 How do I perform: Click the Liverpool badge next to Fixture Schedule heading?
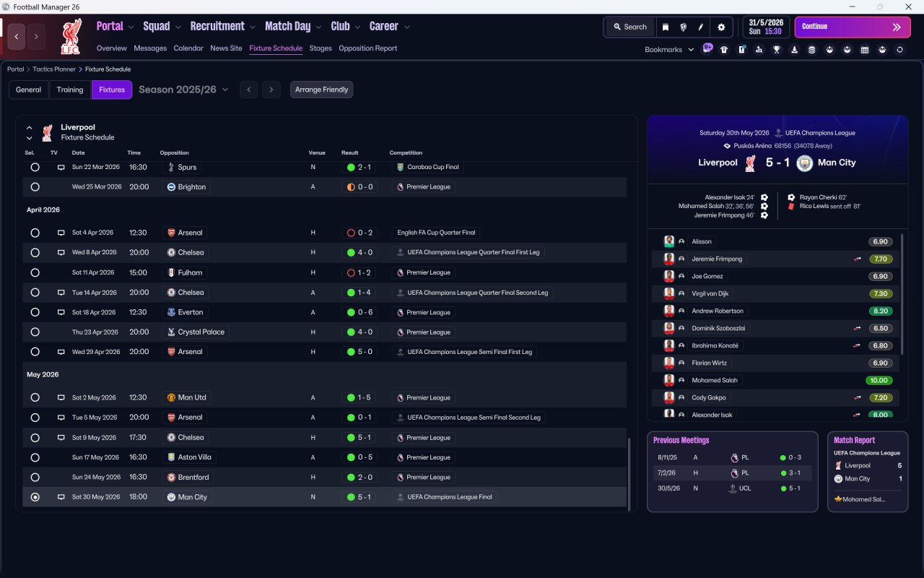(48, 132)
